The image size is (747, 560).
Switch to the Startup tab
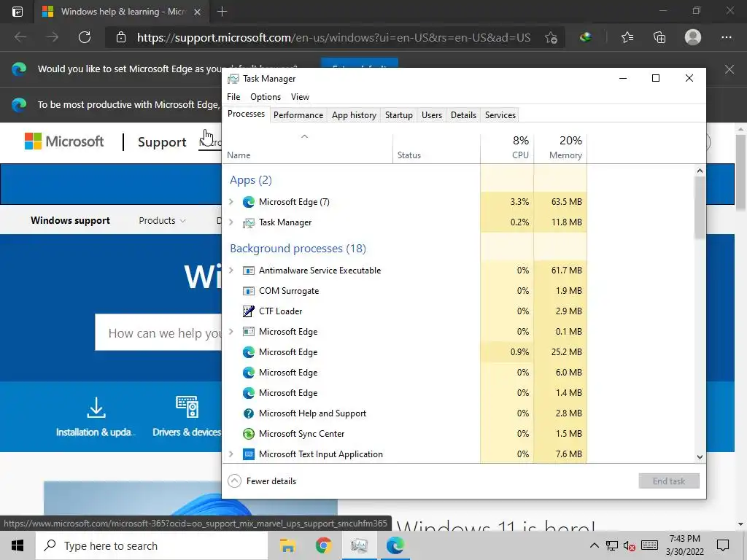399,115
